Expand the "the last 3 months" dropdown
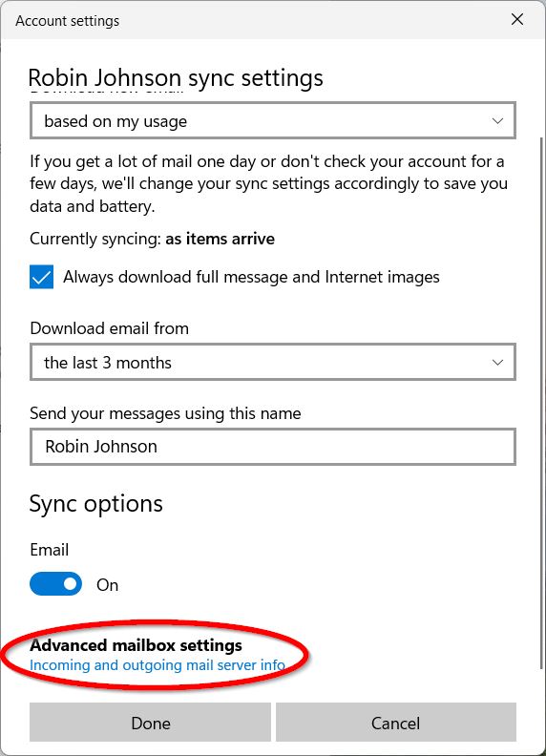Viewport: 546px width, 756px height. pos(273,362)
